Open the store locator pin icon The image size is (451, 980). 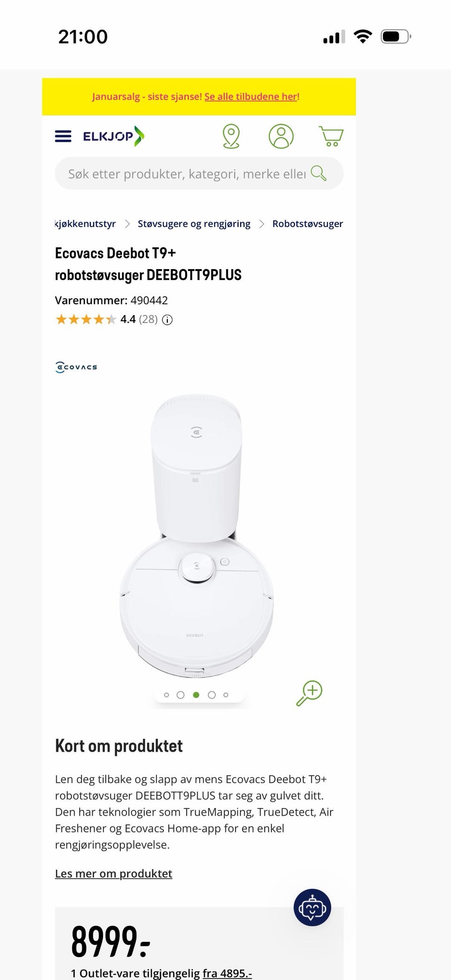(231, 136)
